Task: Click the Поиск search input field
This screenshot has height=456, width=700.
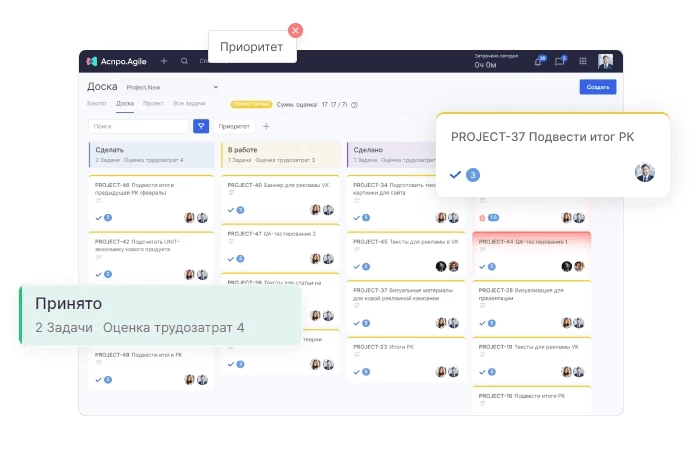Action: (x=138, y=126)
